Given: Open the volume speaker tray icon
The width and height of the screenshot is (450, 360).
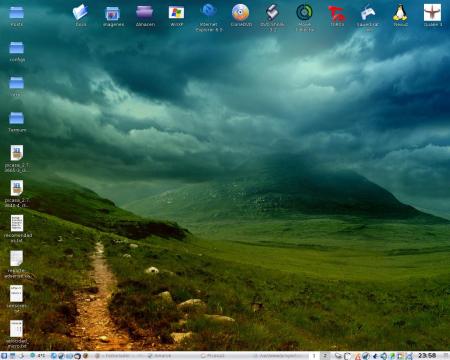Looking at the screenshot, I should tap(383, 356).
